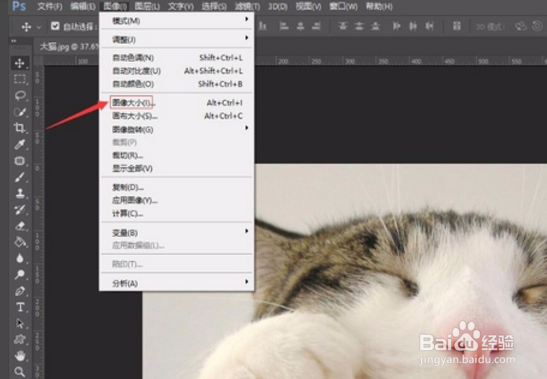
Task: Expand the 模式(M) submenu
Action: pyautogui.click(x=177, y=21)
